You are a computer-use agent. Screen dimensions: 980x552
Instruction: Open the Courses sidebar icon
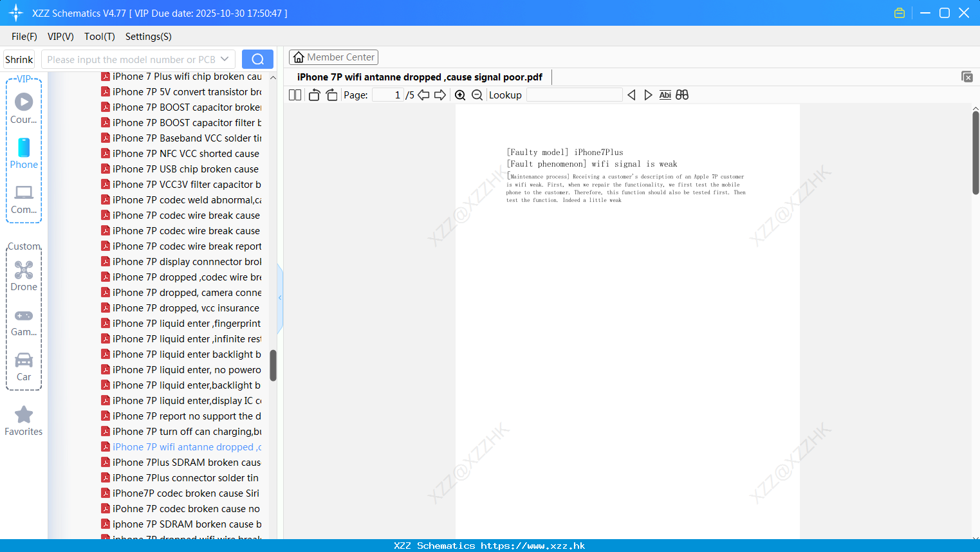pyautogui.click(x=24, y=109)
